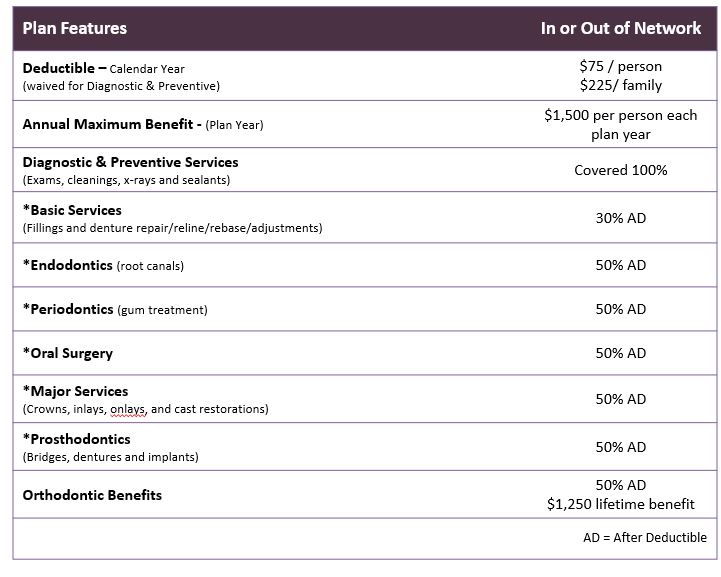The image size is (721, 577).
Task: Click the "30% AD" coverage value
Action: [x=620, y=217]
